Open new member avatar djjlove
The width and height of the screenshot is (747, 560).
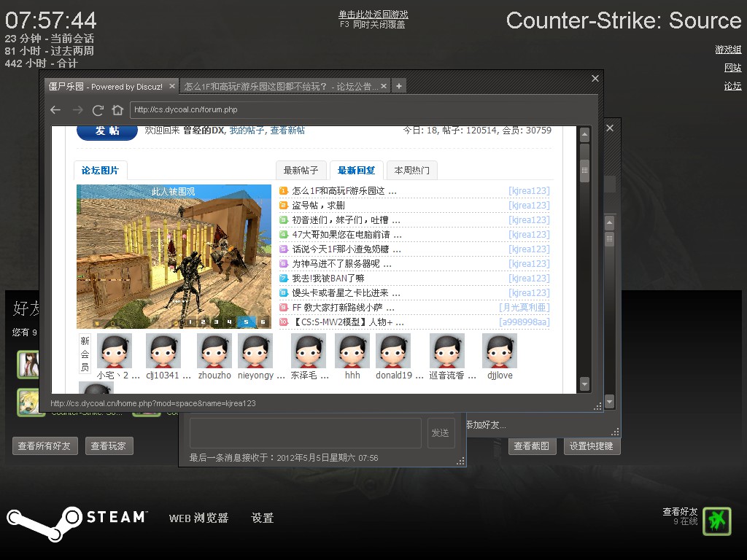coord(500,351)
